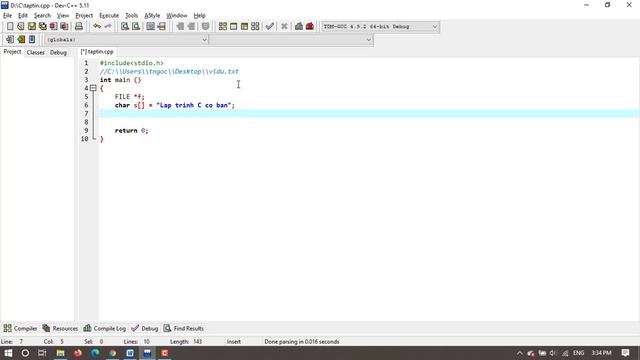
Task: Click the Indent toolbar icon
Action: click(x=180, y=27)
